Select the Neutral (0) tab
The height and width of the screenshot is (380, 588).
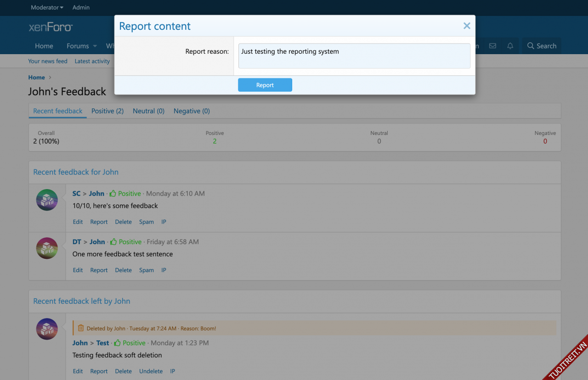[148, 111]
